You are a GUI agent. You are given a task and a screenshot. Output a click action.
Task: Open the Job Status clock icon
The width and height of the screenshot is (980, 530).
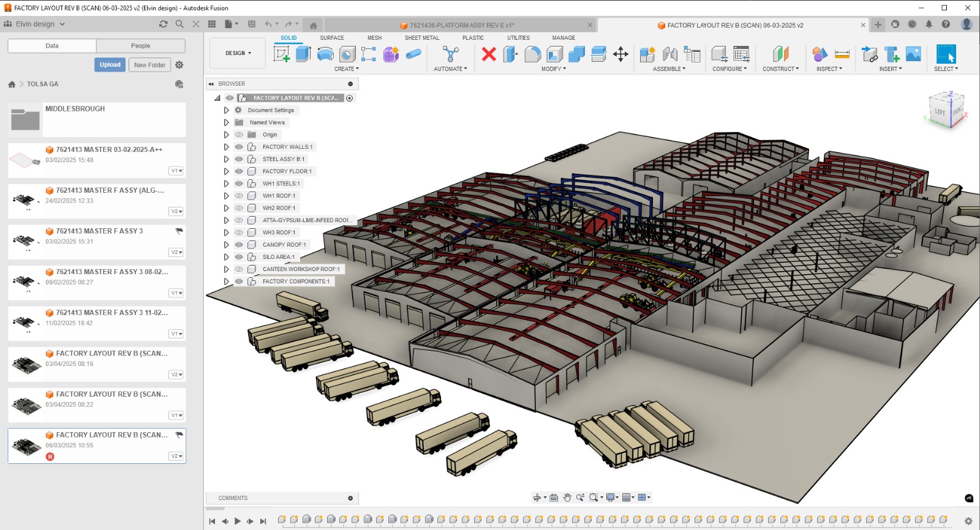(x=912, y=24)
